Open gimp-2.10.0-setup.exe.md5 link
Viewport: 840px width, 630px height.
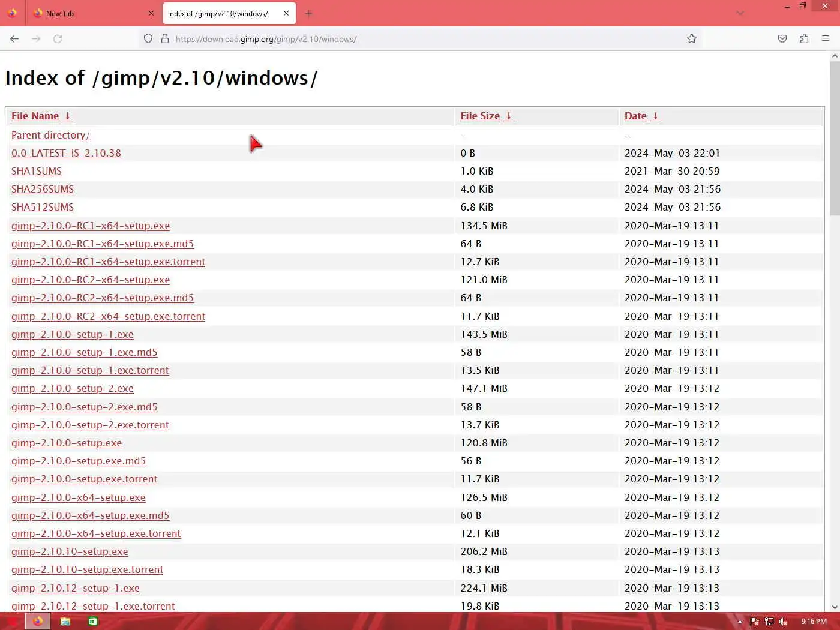click(78, 461)
